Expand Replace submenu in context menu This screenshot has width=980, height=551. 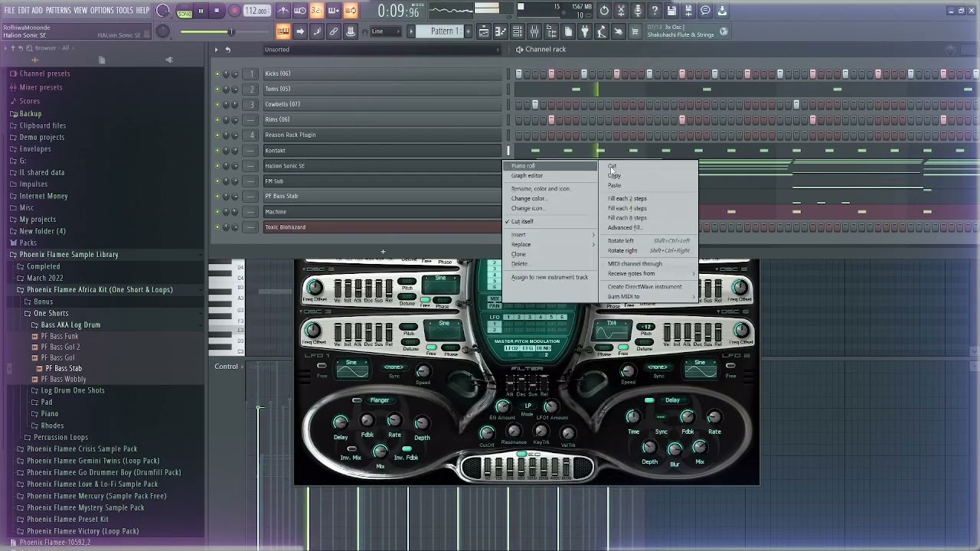pos(550,244)
